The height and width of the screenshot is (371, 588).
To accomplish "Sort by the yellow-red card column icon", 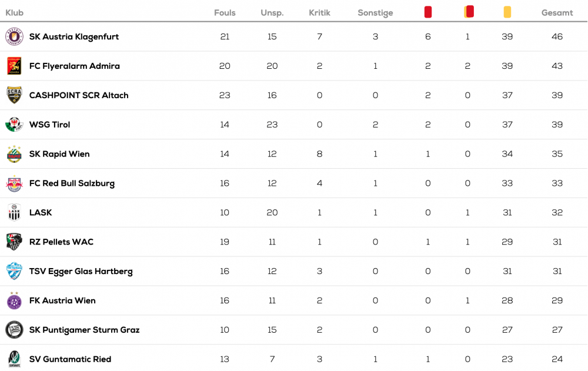I will (x=469, y=12).
